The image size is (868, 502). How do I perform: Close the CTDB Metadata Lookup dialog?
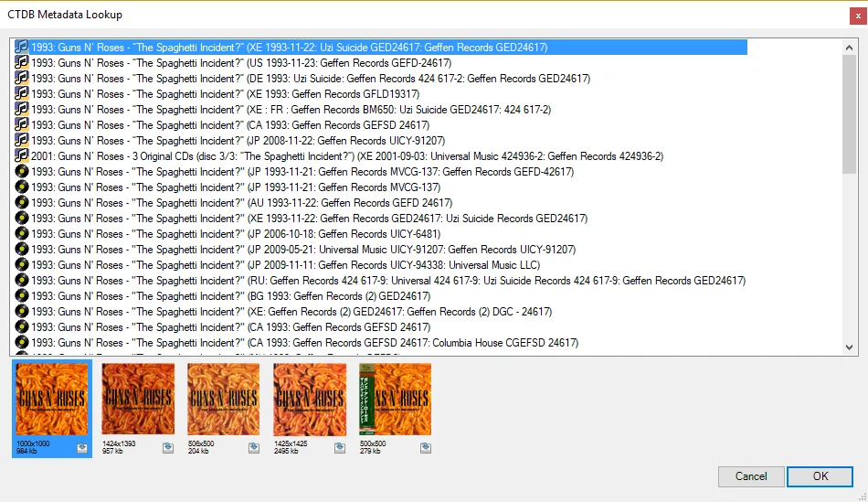click(x=858, y=16)
